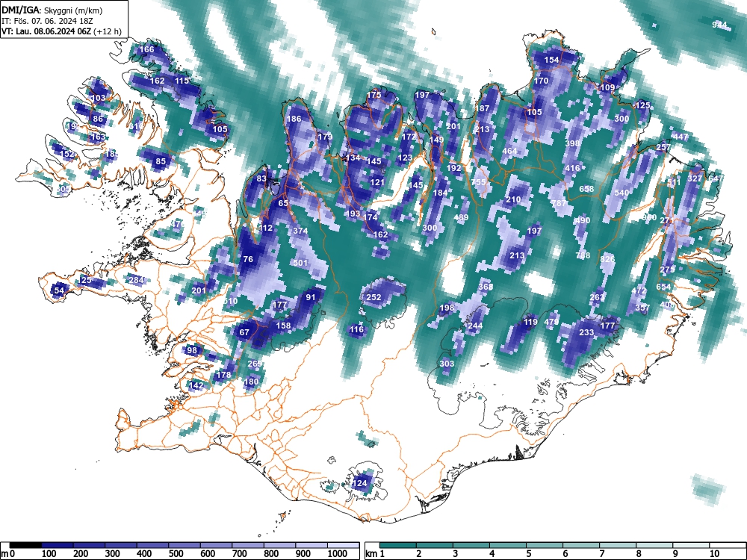This screenshot has width=747, height=560.
Task: Click the valid time line "VT: Lau. 08.06.2024 06Z"
Action: point(46,31)
